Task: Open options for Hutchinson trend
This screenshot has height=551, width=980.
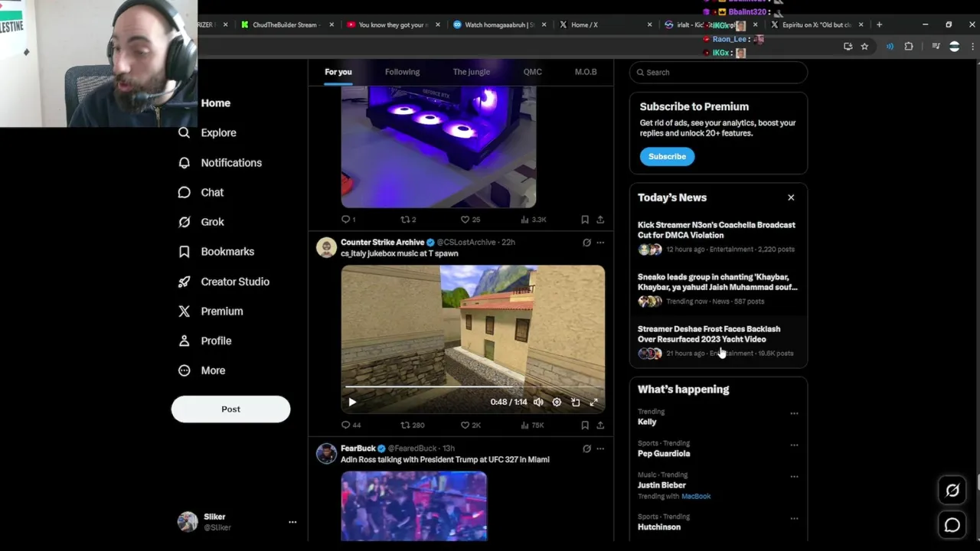Action: [794, 518]
